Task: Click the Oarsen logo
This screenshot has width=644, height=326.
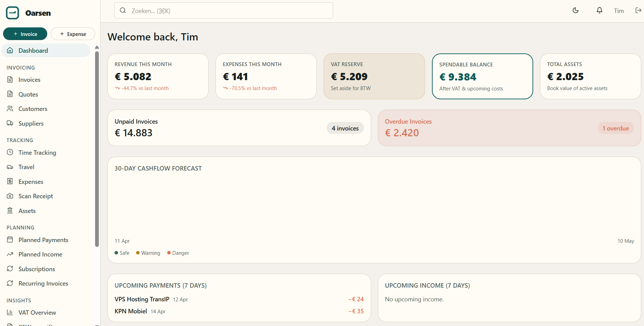Action: coord(12,13)
